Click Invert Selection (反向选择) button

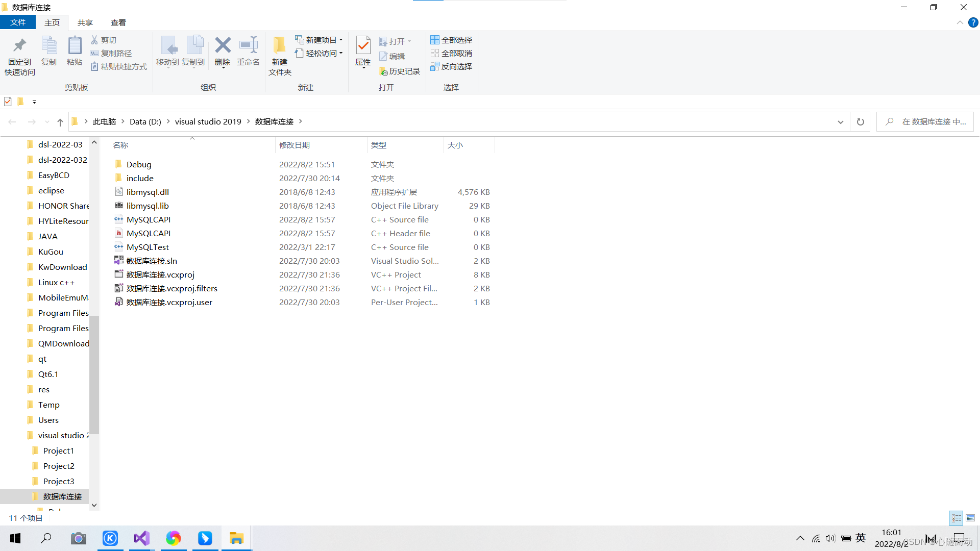point(451,66)
